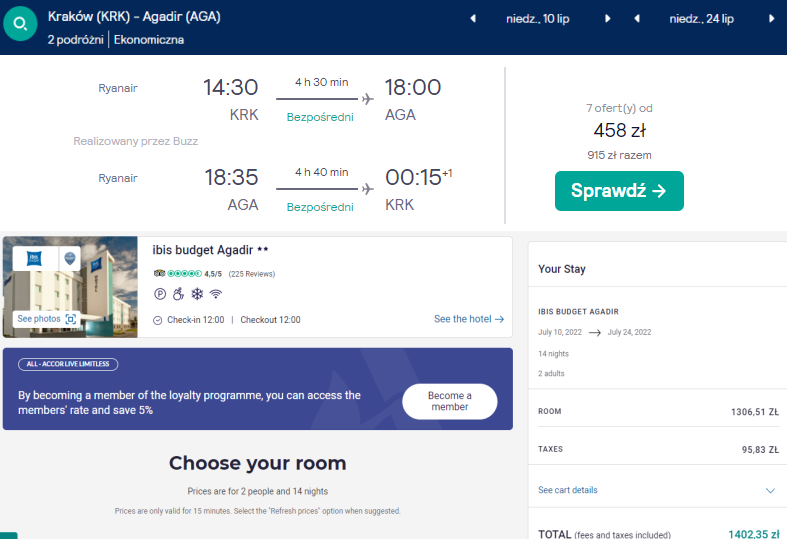Click the Kraków – Agadir route title
The height and width of the screenshot is (545, 787).
[x=134, y=17]
